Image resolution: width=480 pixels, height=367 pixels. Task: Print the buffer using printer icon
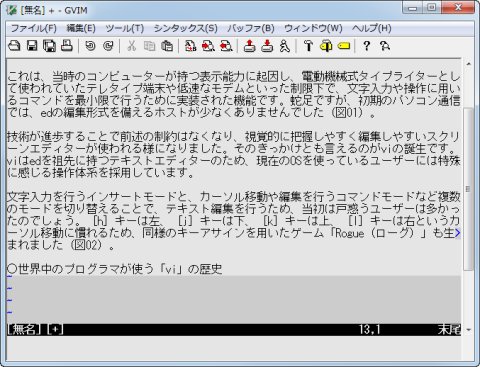click(67, 46)
